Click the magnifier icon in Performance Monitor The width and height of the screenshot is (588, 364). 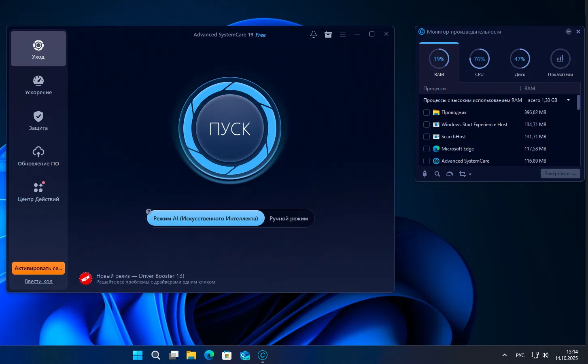[437, 174]
